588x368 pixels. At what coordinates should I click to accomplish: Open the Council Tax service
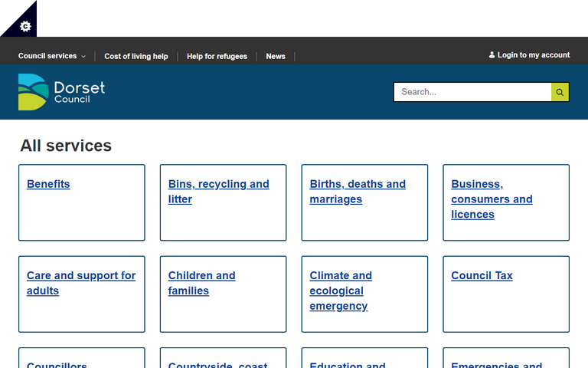pos(482,276)
